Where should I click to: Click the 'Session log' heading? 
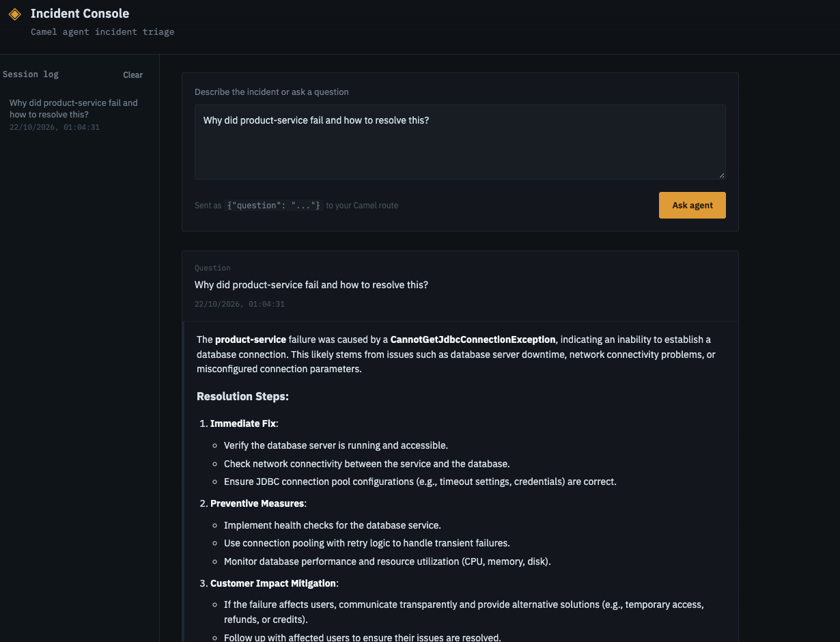click(x=31, y=74)
